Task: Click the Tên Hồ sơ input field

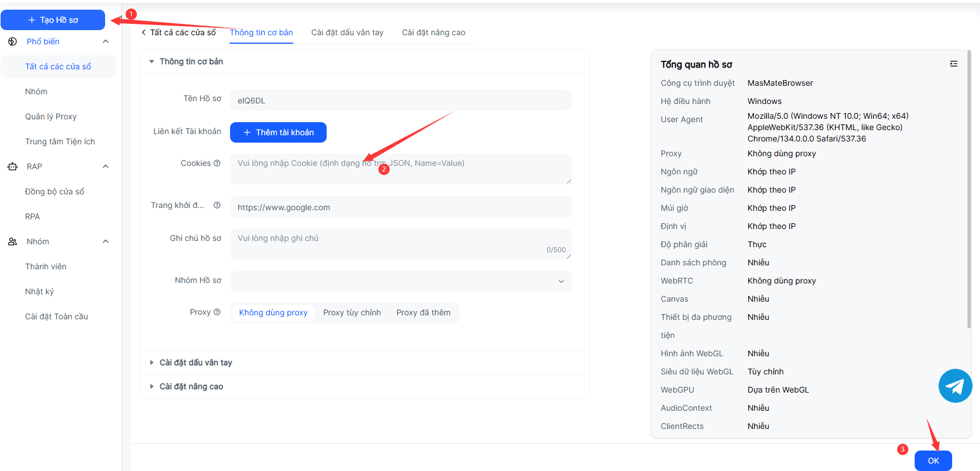Action: coord(401,101)
